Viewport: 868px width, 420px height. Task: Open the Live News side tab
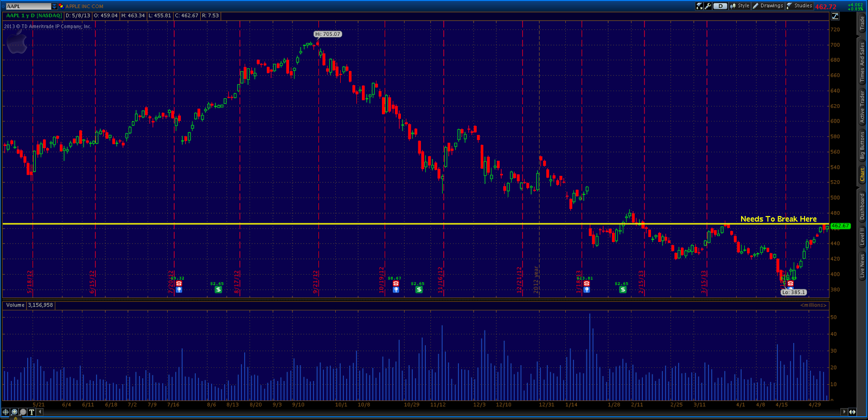coord(862,266)
